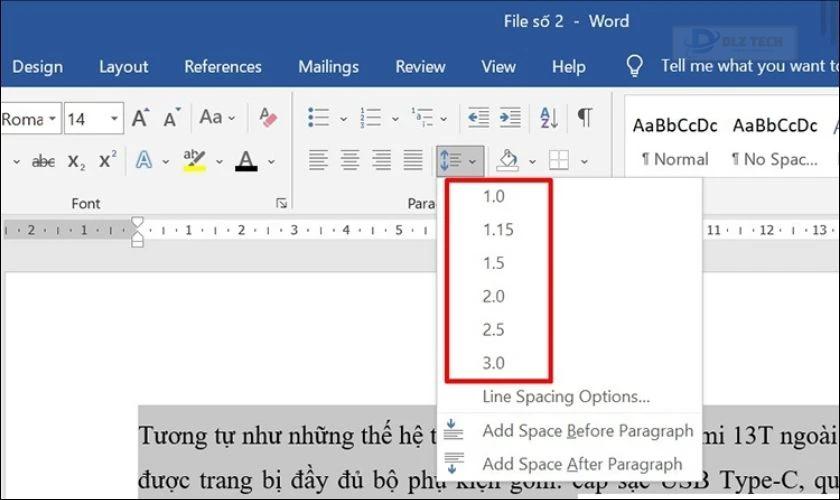Go to the Review tab
Viewport: 840px width, 500px height.
[421, 66]
